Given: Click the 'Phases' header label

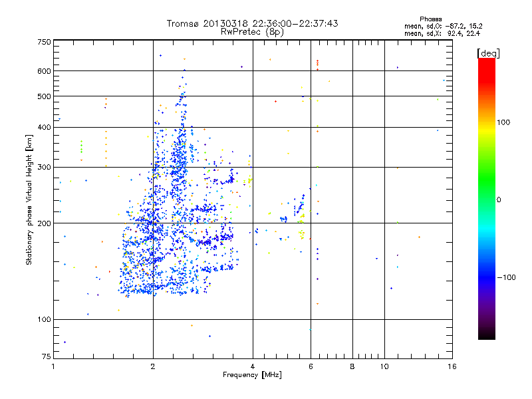Looking at the screenshot, I should [430, 19].
